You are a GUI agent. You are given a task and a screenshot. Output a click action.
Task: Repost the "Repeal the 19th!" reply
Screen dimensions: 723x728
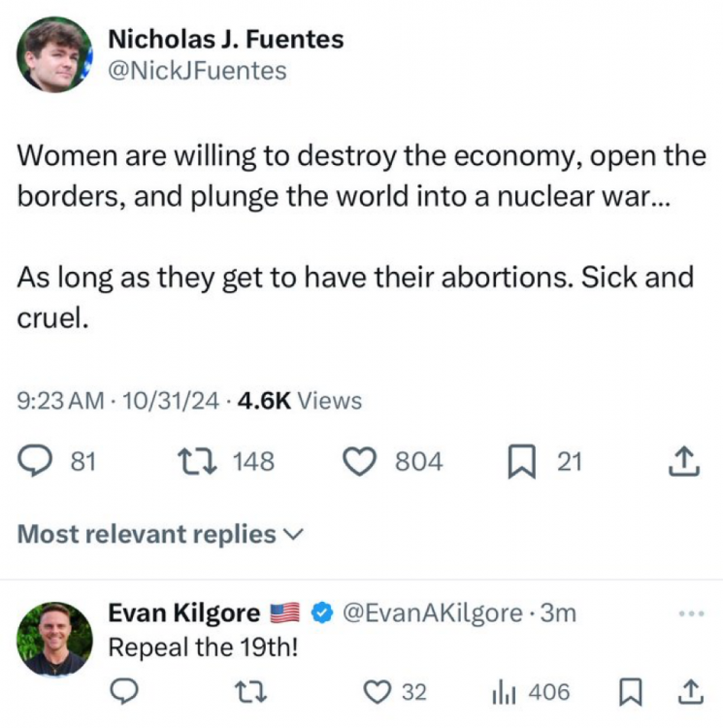[251, 692]
